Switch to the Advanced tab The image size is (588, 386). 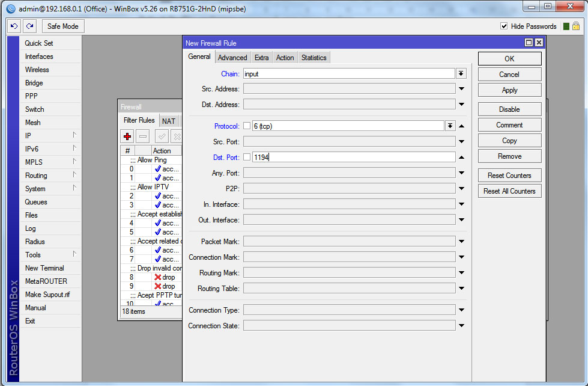pyautogui.click(x=232, y=58)
